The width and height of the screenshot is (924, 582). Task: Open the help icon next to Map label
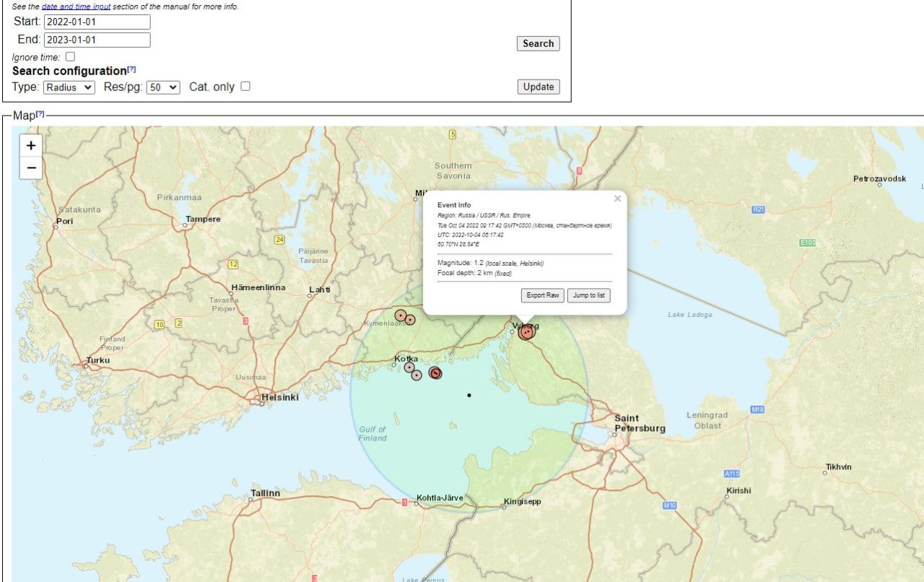tap(40, 115)
